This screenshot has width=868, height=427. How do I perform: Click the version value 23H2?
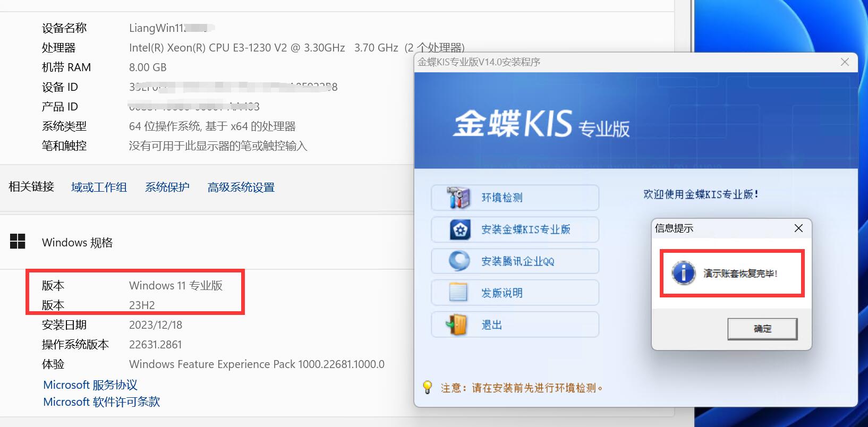coord(142,305)
